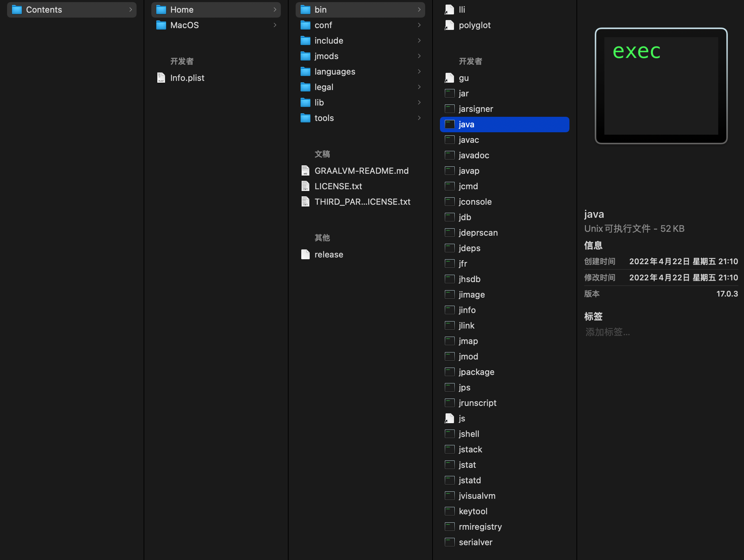This screenshot has width=744, height=560.
Task: Select the Info.plist file icon
Action: (x=161, y=78)
